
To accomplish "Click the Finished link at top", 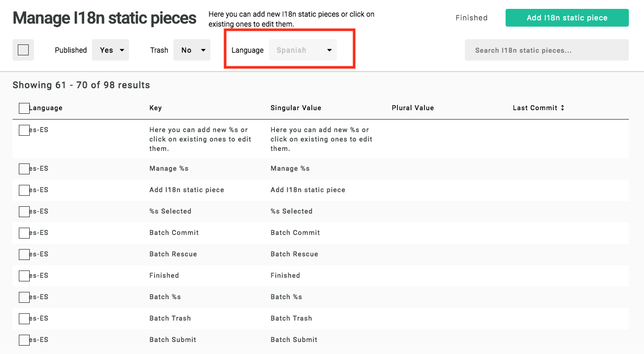I will pos(471,18).
